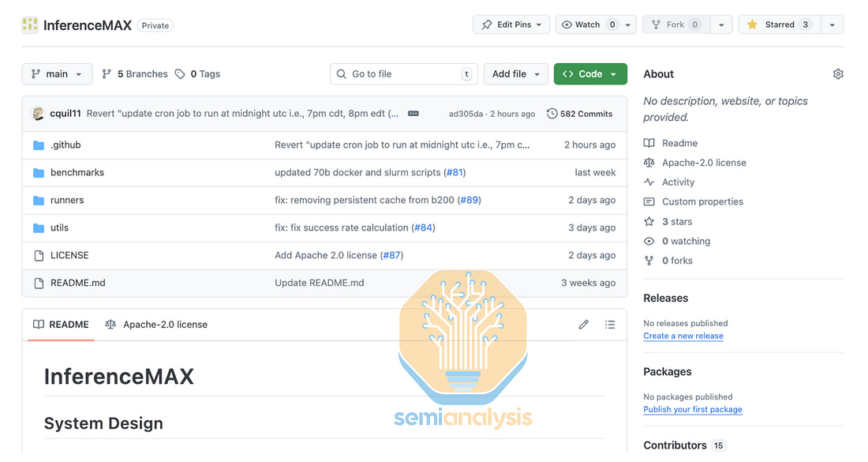Click Create a new release link
The height and width of the screenshot is (462, 868).
[683, 336]
